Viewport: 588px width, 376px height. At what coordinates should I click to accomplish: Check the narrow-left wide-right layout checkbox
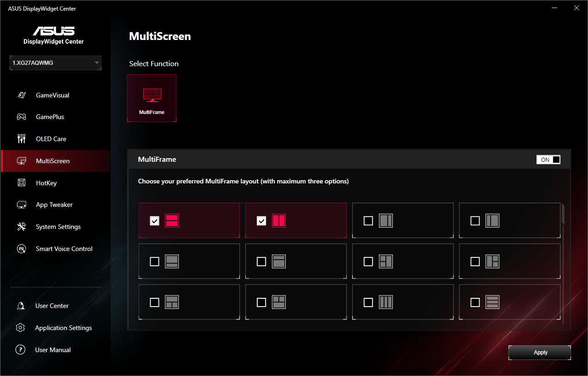475,221
